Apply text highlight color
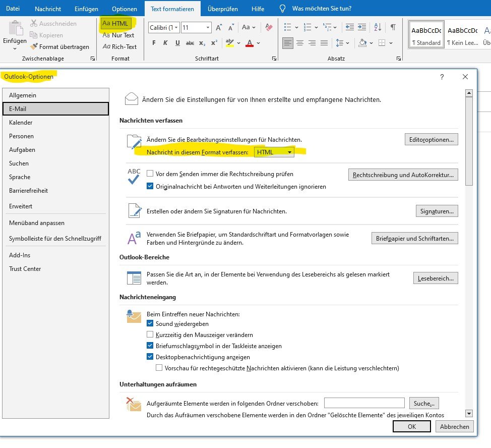Image resolution: width=491 pixels, height=448 pixels. [230, 43]
